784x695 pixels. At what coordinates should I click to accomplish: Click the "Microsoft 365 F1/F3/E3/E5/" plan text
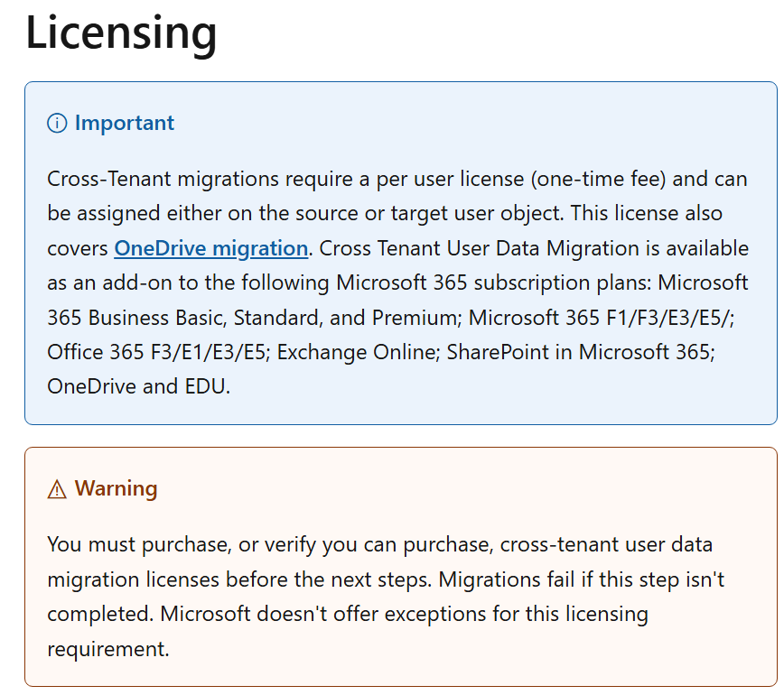click(588, 318)
